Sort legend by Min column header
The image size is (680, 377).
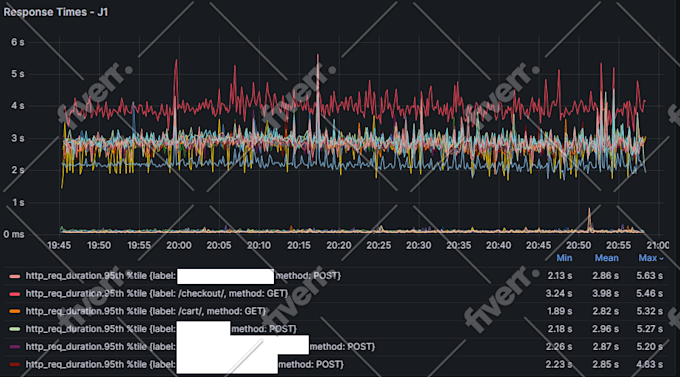coord(564,258)
